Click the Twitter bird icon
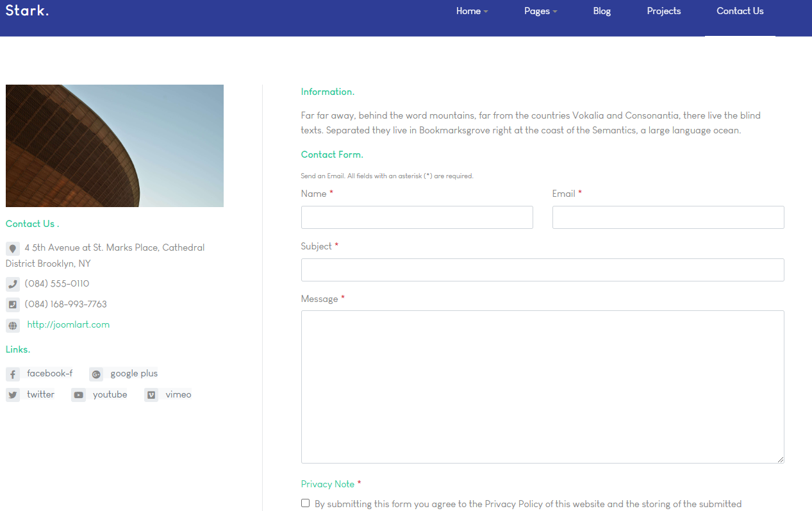This screenshot has height=511, width=812. point(13,395)
